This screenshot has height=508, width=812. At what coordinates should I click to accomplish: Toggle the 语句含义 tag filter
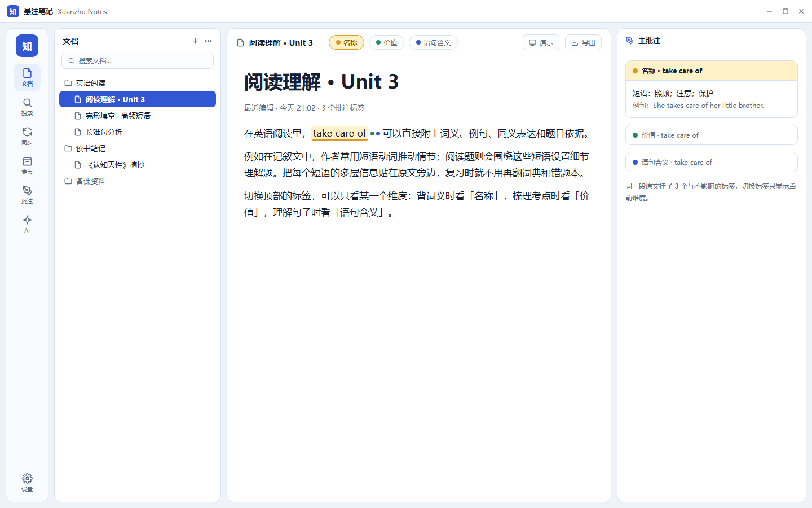coord(433,42)
